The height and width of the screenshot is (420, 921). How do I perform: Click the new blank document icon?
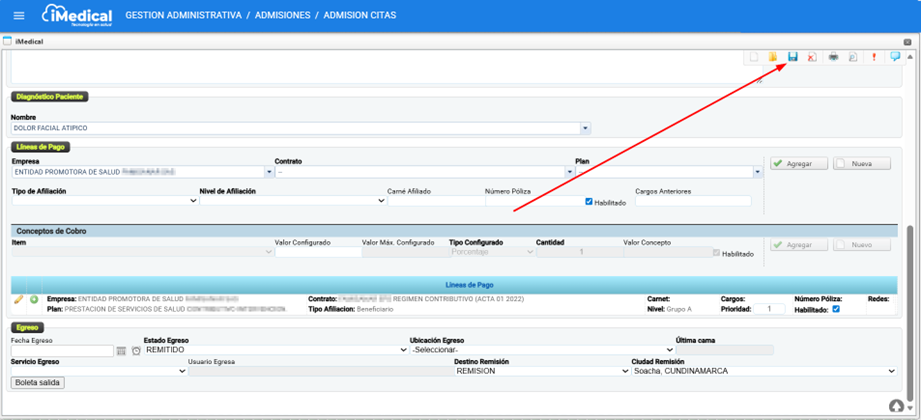point(755,58)
